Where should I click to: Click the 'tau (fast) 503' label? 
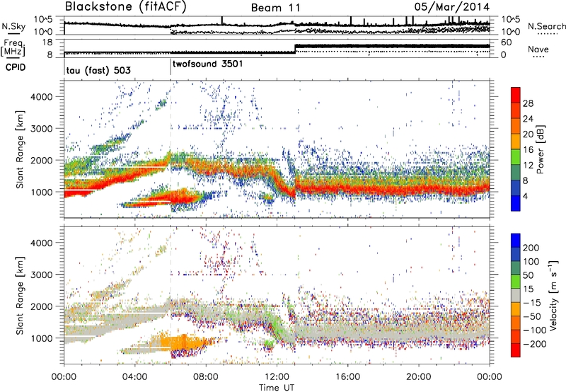coord(98,70)
